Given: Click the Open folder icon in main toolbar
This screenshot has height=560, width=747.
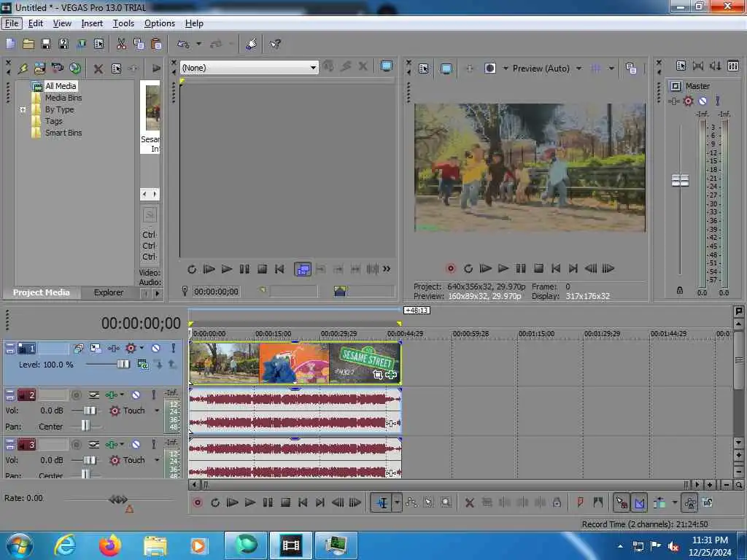Looking at the screenshot, I should (28, 44).
